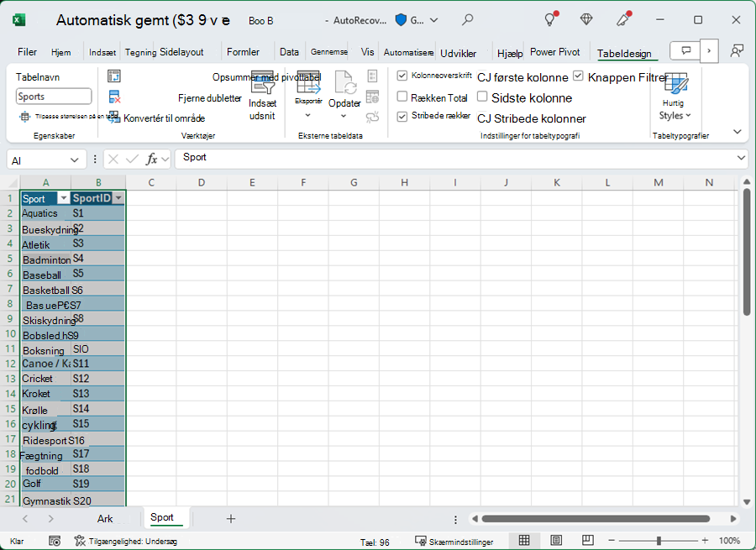Click Resize table icon under Tabelnavn
Image resolution: width=756 pixels, height=550 pixels.
tap(24, 117)
